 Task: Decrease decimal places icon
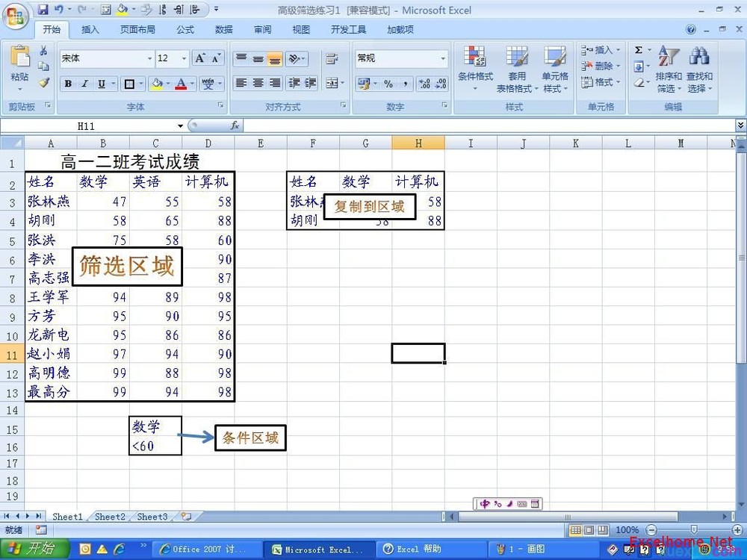pos(441,84)
